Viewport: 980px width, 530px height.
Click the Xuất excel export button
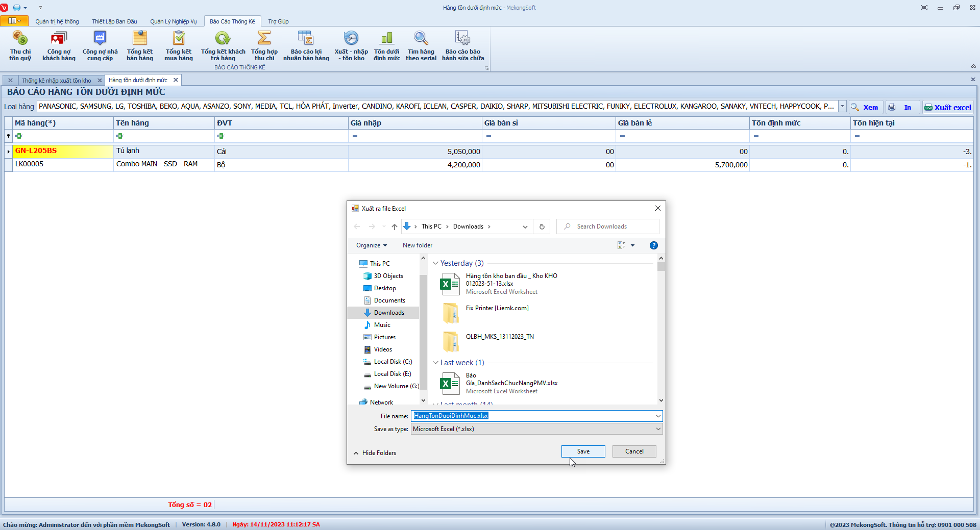coord(947,107)
